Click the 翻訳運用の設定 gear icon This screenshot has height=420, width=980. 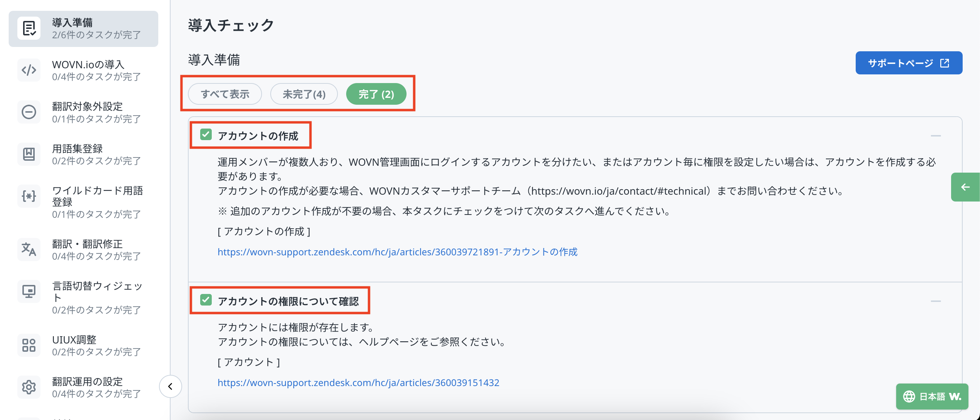29,387
